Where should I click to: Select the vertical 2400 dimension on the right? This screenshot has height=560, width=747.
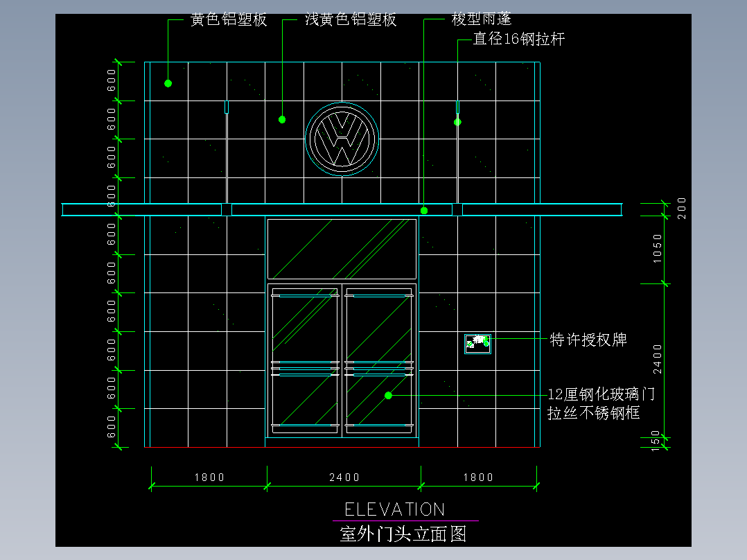click(658, 359)
